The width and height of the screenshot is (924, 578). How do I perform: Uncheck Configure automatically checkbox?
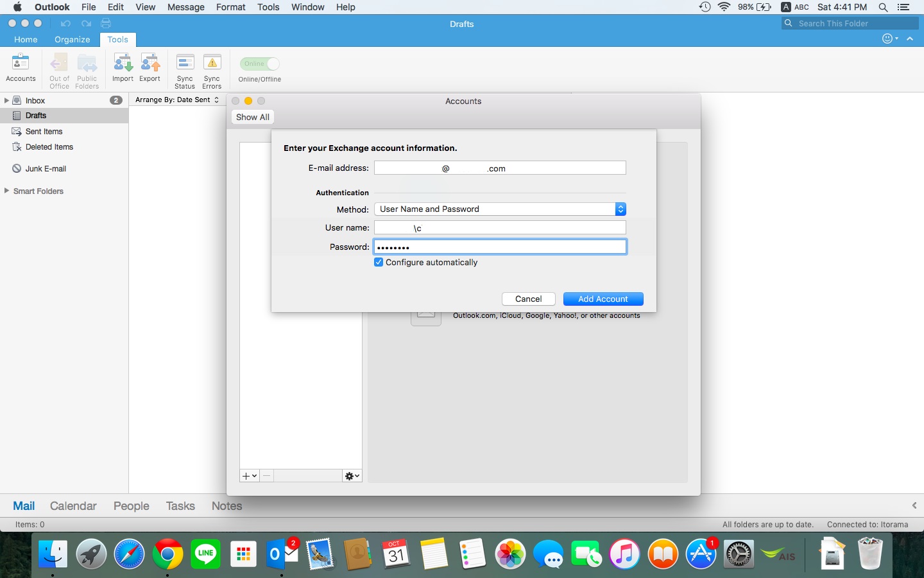tap(379, 262)
